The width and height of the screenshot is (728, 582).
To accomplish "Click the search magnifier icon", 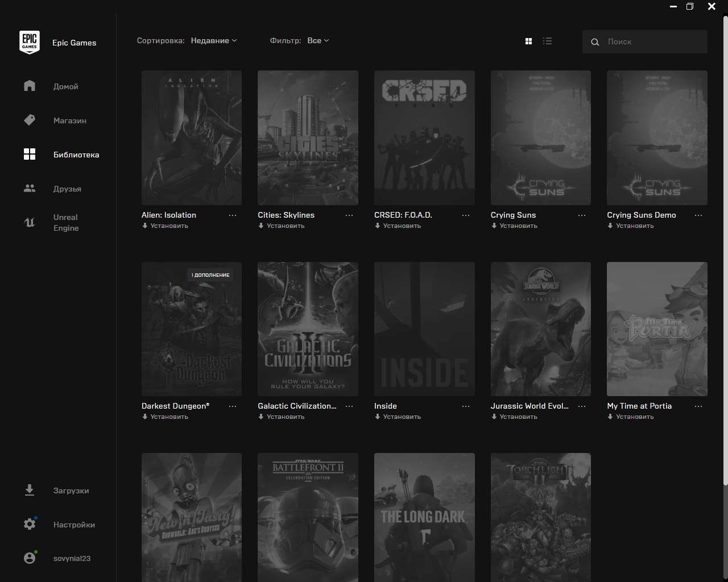I will 595,42.
